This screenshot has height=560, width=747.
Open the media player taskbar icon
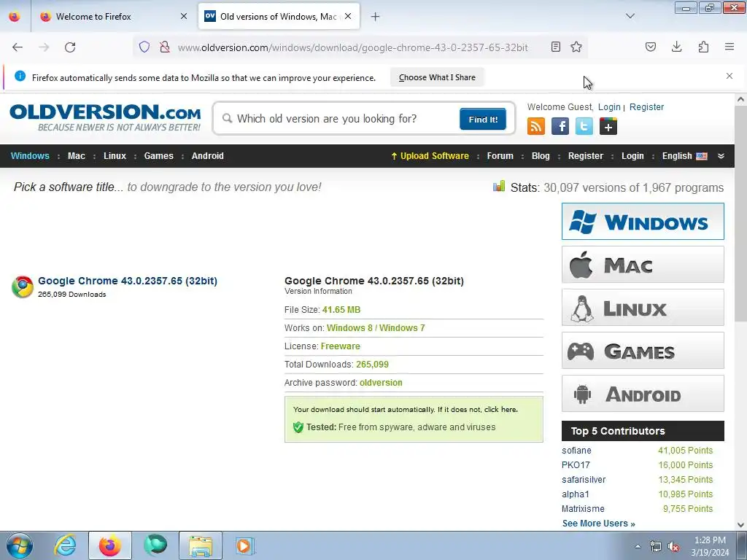click(x=244, y=545)
